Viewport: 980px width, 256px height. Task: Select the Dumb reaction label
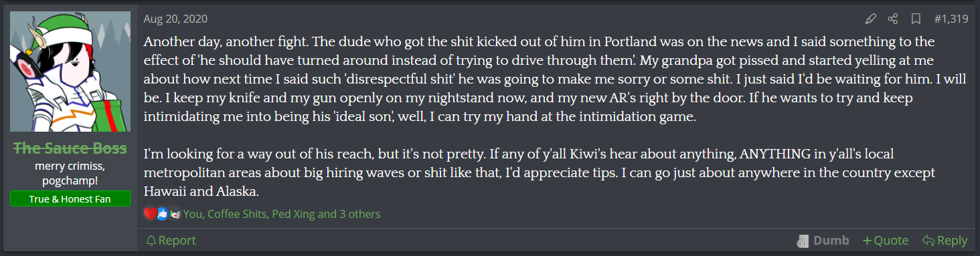coord(831,241)
